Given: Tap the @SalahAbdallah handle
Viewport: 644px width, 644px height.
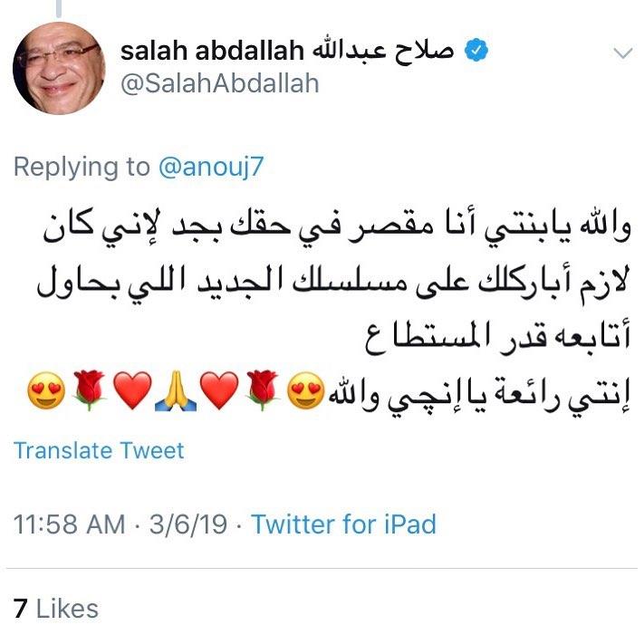Looking at the screenshot, I should click(219, 83).
